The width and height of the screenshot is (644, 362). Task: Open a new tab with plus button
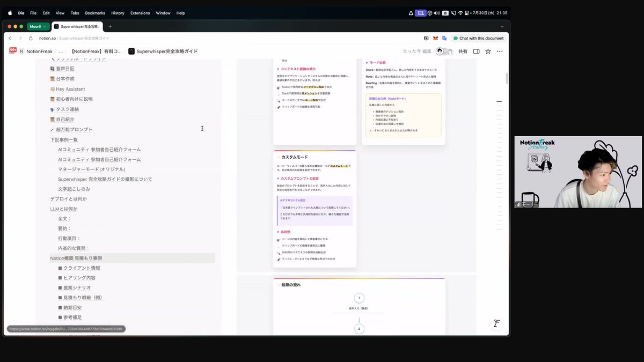(x=110, y=26)
